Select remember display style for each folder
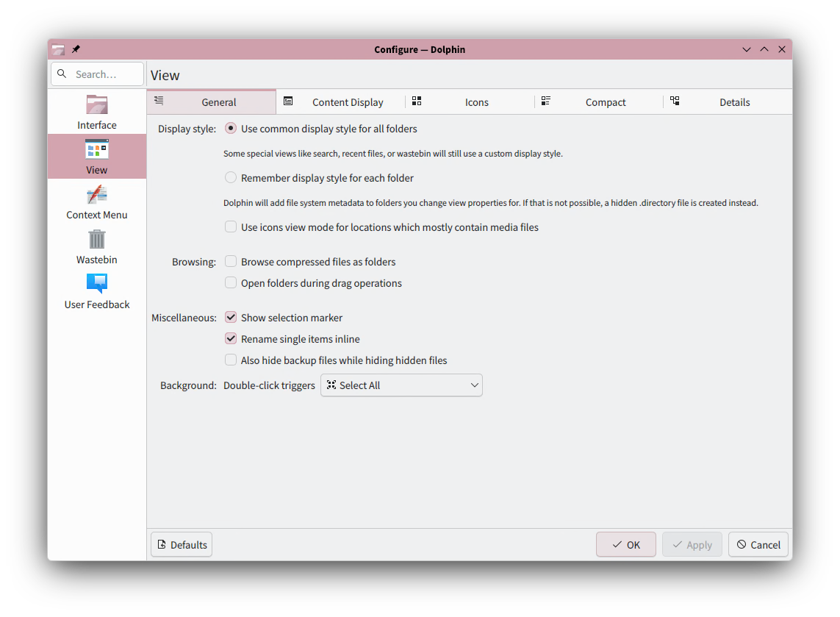This screenshot has height=617, width=840. pyautogui.click(x=231, y=178)
